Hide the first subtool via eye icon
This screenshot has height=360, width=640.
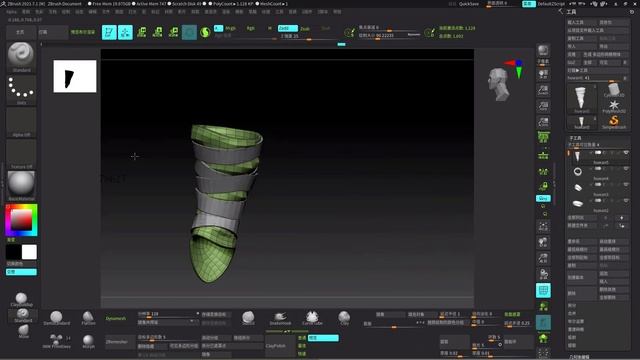pos(626,153)
